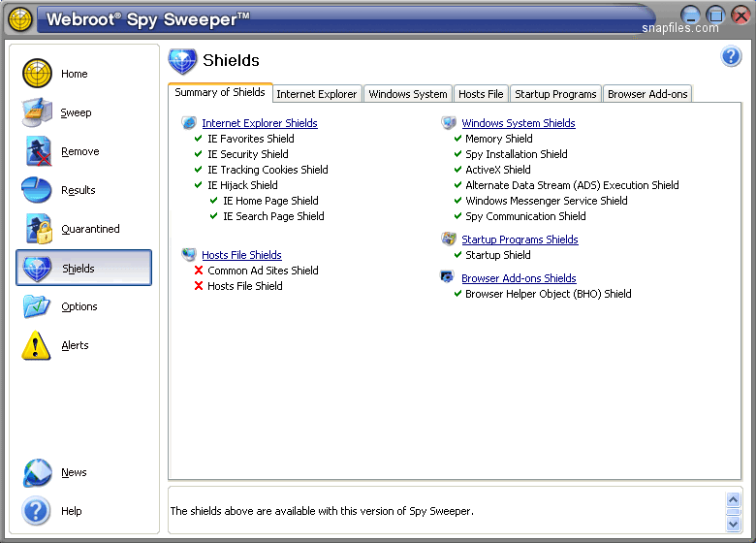Image resolution: width=756 pixels, height=543 pixels.
Task: Click the Windows System Shields section icon
Action: [449, 122]
